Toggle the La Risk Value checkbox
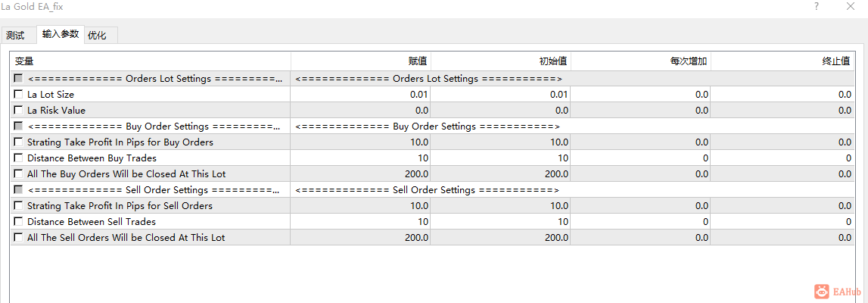Screen dimensions: 868x303 pyautogui.click(x=18, y=111)
